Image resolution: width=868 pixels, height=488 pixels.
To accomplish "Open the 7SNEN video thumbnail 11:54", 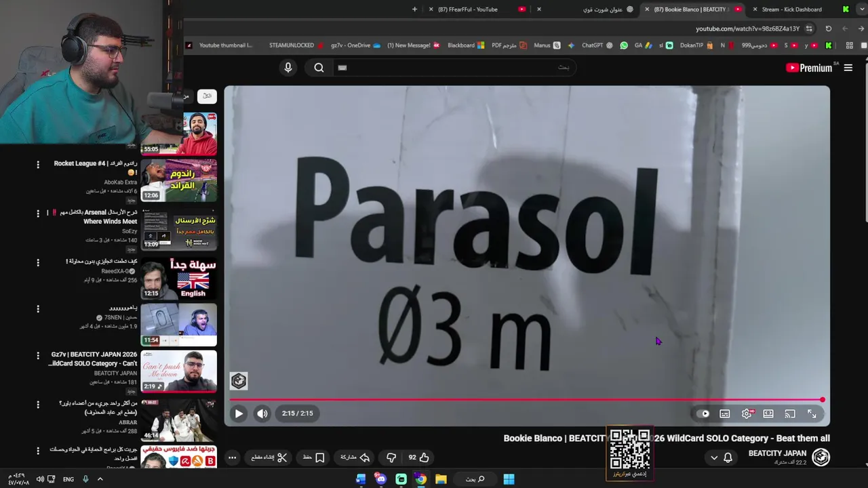I will (179, 325).
